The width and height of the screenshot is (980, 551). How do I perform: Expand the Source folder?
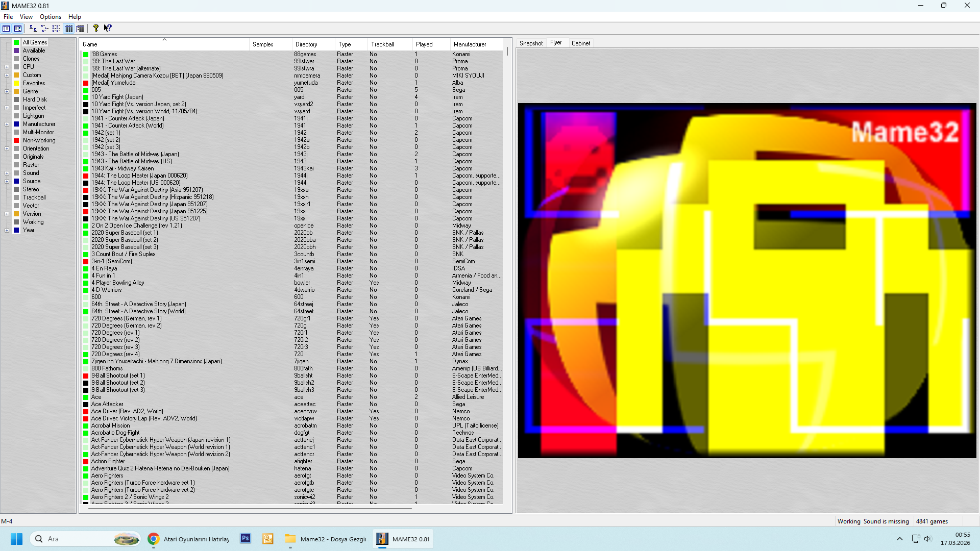pyautogui.click(x=7, y=181)
